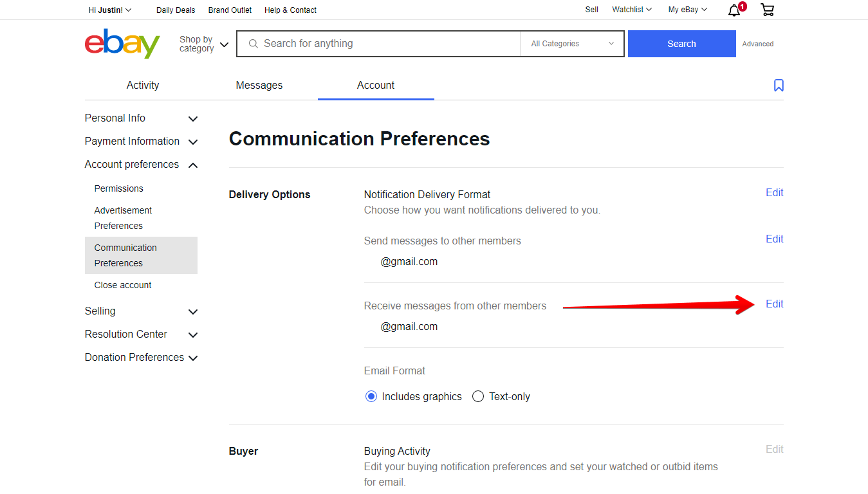Viewport: 868px width, 494px height.
Task: Open the notifications bell icon
Action: 734,10
